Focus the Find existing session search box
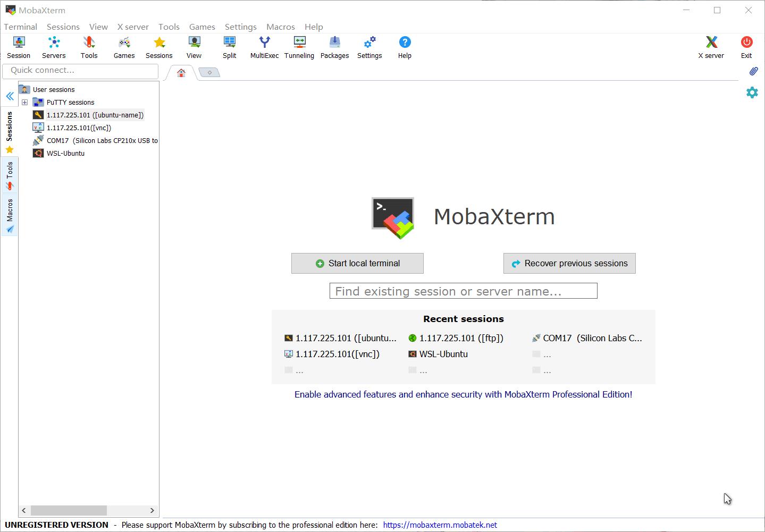 click(x=464, y=291)
